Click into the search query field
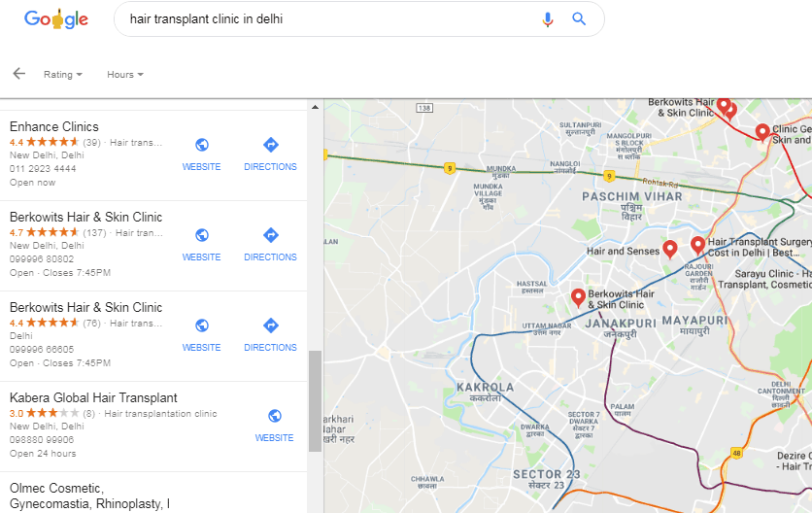The height and width of the screenshot is (513, 812). pyautogui.click(x=326, y=19)
